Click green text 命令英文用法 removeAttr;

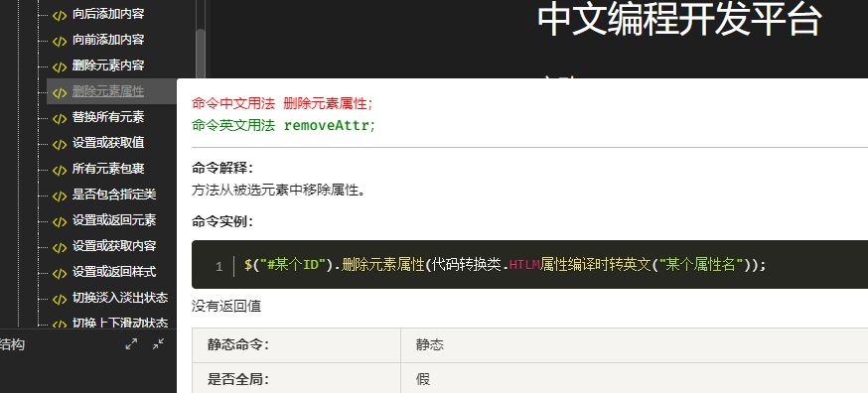[x=283, y=126]
